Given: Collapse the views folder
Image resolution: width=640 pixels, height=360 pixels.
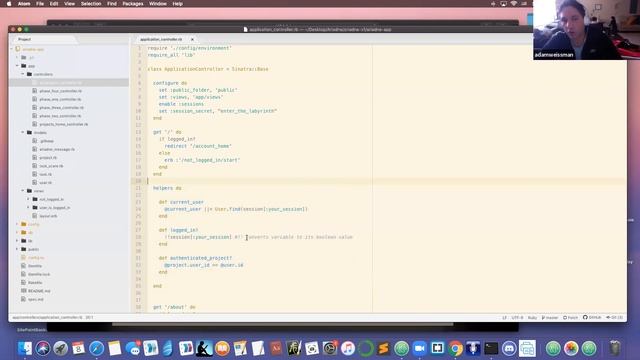Looking at the screenshot, I should coord(23,191).
